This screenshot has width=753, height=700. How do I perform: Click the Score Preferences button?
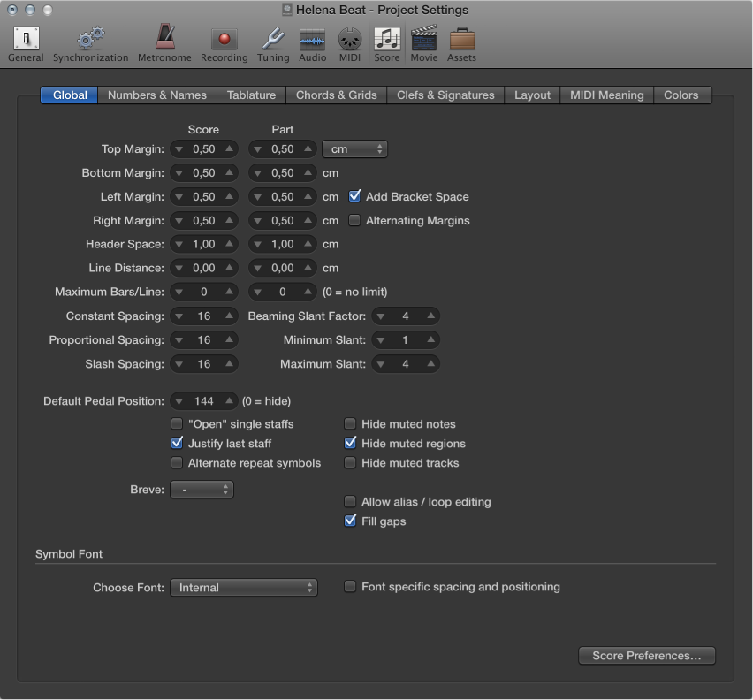click(646, 655)
